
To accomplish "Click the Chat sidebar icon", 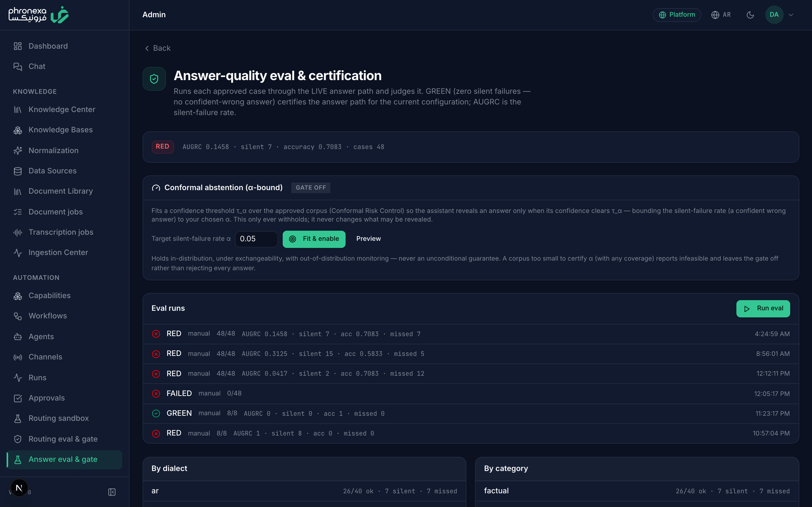I will point(18,66).
